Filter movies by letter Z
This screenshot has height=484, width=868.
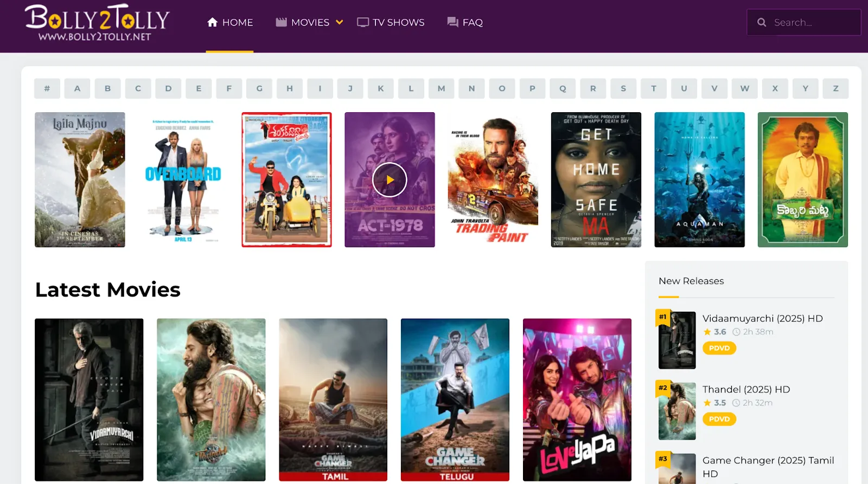tap(836, 88)
